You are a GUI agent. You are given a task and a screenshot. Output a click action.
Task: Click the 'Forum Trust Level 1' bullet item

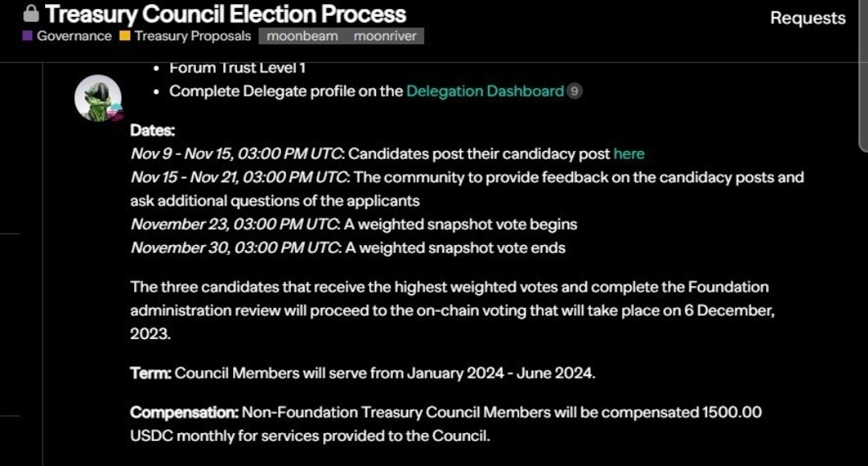pyautogui.click(x=237, y=68)
